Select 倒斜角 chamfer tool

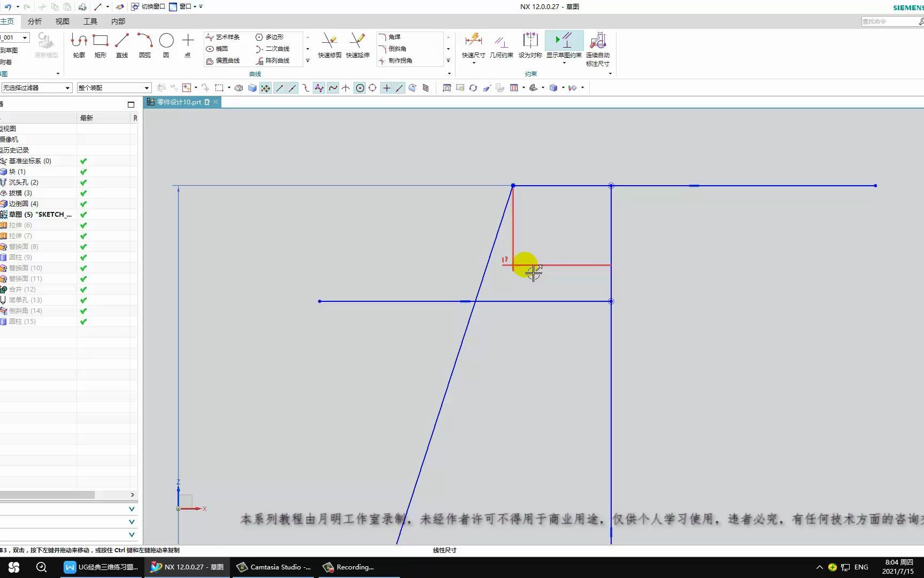point(392,49)
